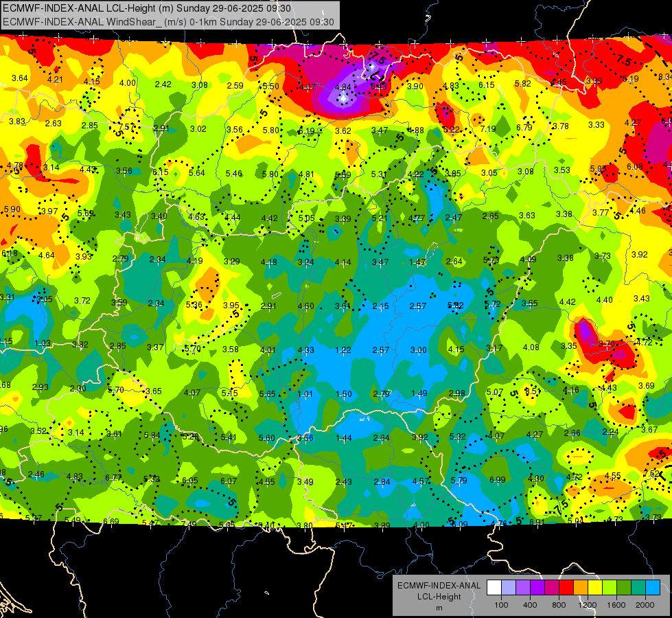Click the wind shear value 8.34
This screenshot has height=618, width=672.
[664, 77]
